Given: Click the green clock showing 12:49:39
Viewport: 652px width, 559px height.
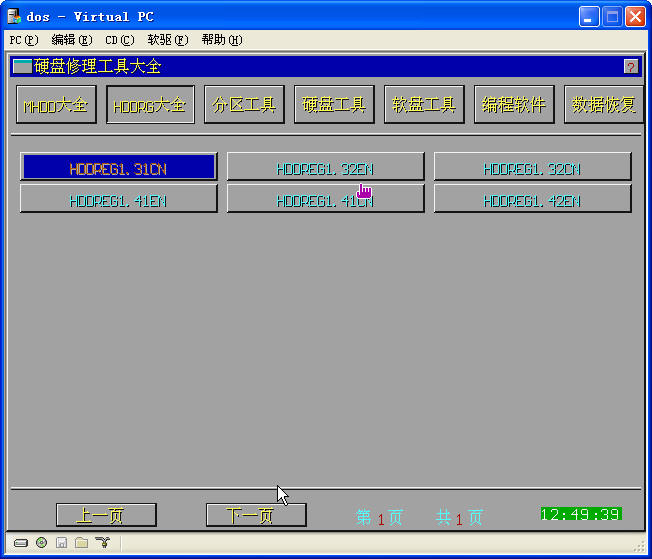Looking at the screenshot, I should coord(581,514).
